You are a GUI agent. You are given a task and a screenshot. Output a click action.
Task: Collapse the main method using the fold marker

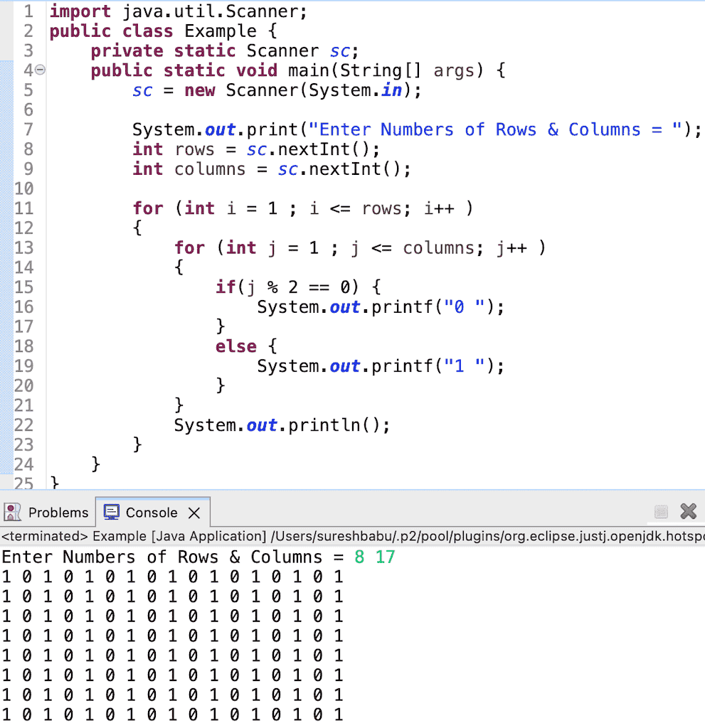(x=38, y=70)
